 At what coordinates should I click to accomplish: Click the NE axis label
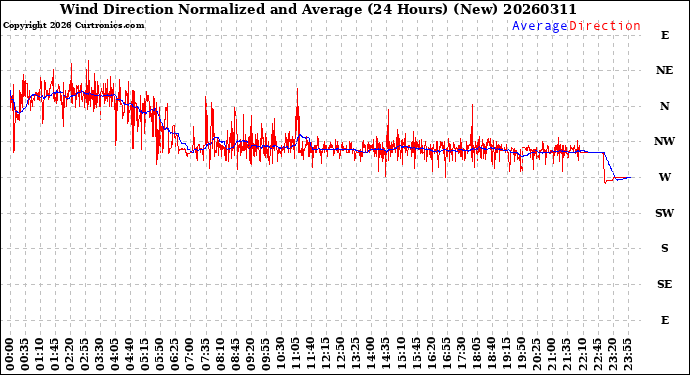(x=664, y=70)
